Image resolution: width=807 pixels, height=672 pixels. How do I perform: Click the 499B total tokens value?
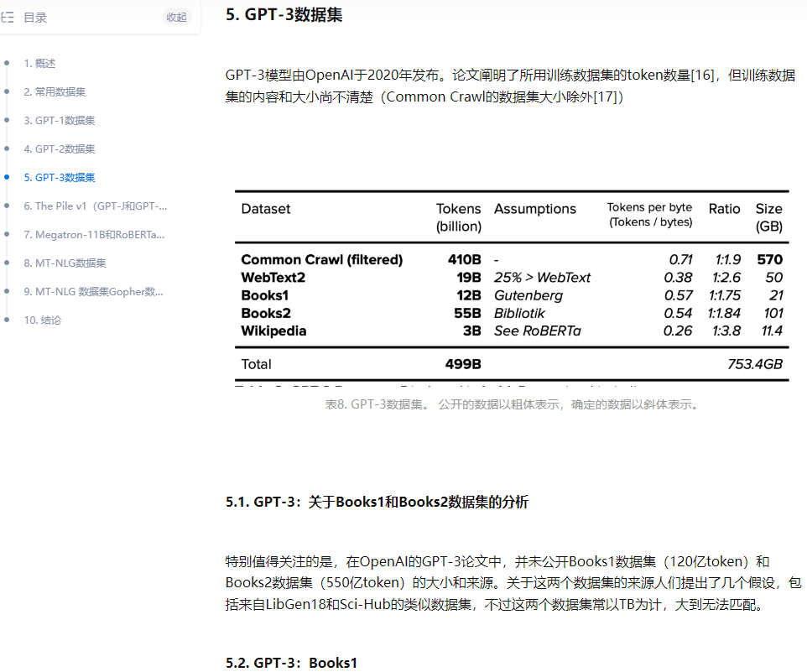[x=463, y=364]
